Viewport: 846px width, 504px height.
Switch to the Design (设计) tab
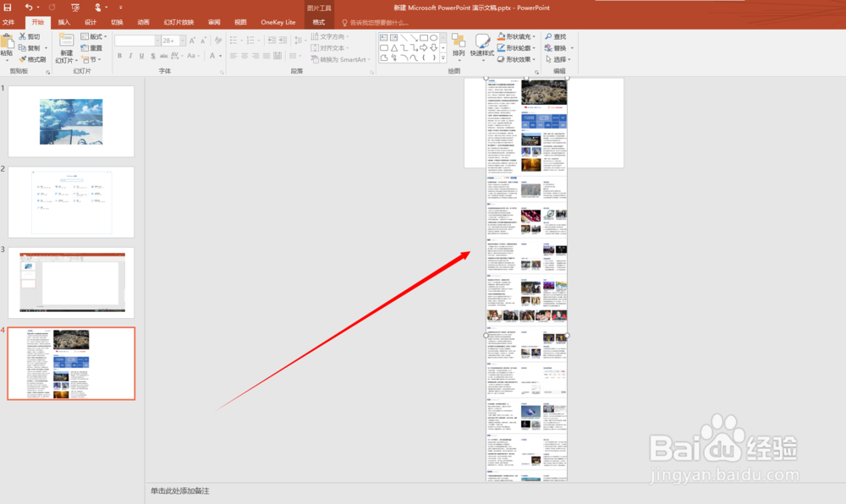tap(91, 22)
